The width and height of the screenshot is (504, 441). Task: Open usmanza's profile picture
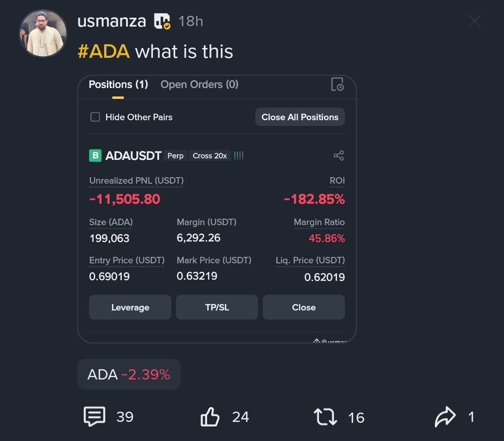(43, 34)
